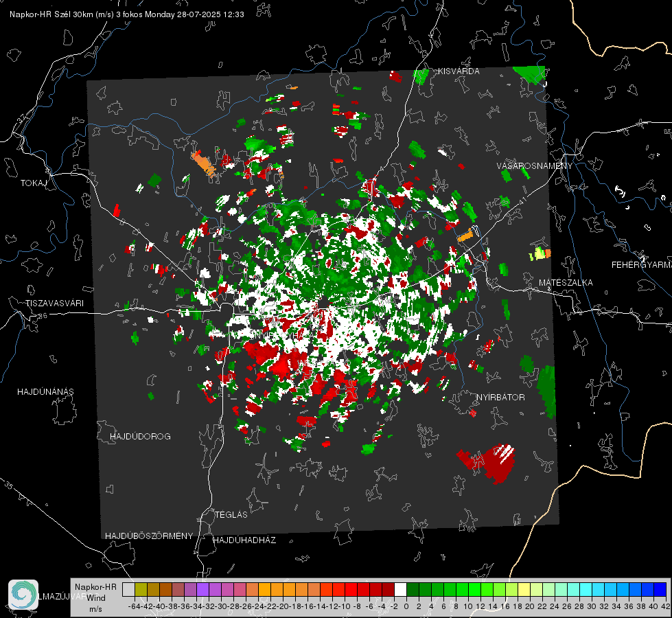
Task: Click the -64 legend value
Action: [134, 606]
